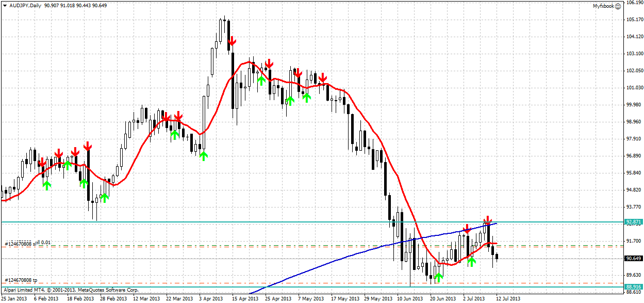This screenshot has width=644, height=303.
Task: Click the 3 Apr 2013 date label
Action: pos(212,299)
